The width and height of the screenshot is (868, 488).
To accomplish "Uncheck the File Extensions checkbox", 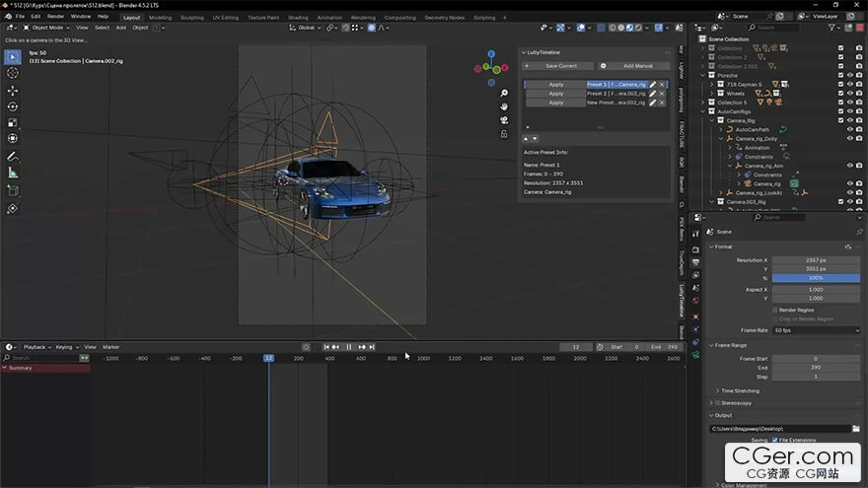I will (x=774, y=440).
